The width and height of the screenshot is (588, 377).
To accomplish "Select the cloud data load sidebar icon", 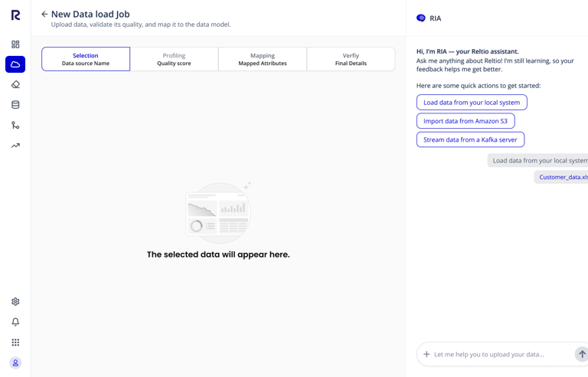I will 15,64.
